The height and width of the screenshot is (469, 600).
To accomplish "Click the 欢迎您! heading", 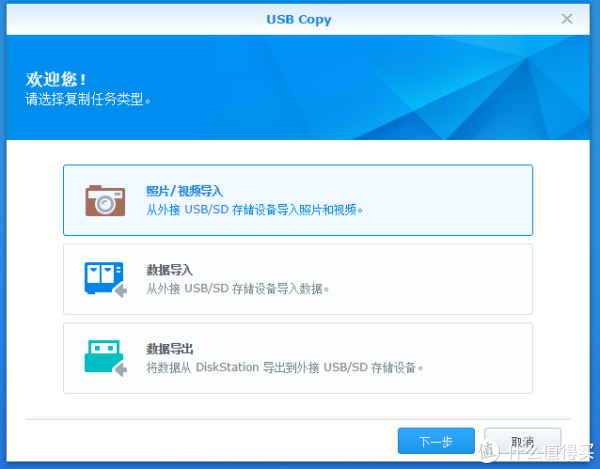I will [x=56, y=79].
